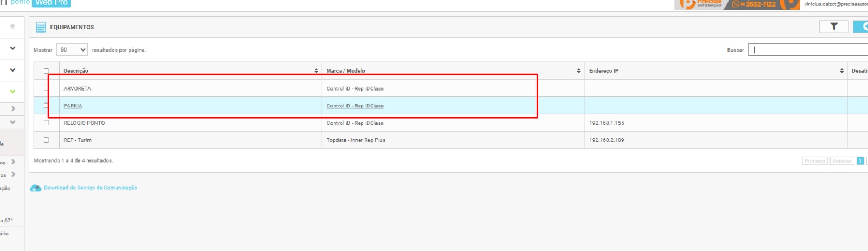Open the results per page dropdown
The image size is (868, 251).
click(72, 50)
